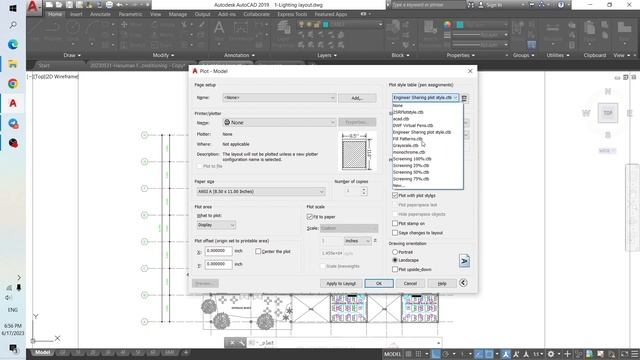Open the Paper size dropdown

click(x=321, y=191)
